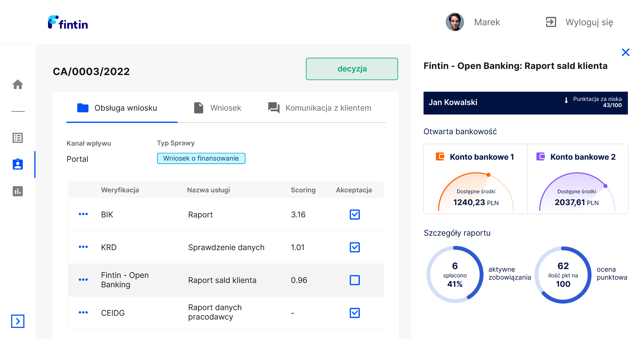Click the Marek user name
644x339 pixels.
(487, 22)
